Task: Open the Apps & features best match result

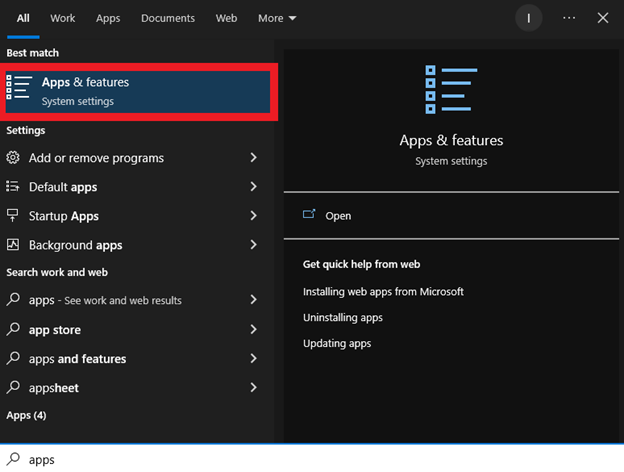Action: (x=138, y=92)
